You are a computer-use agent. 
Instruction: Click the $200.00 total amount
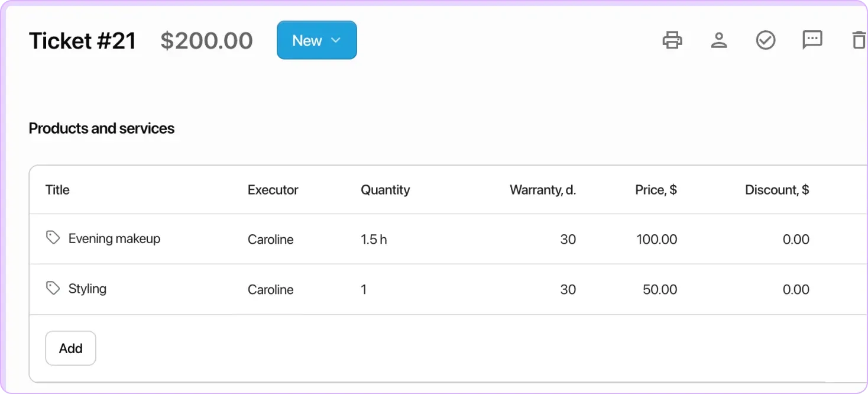click(x=206, y=40)
